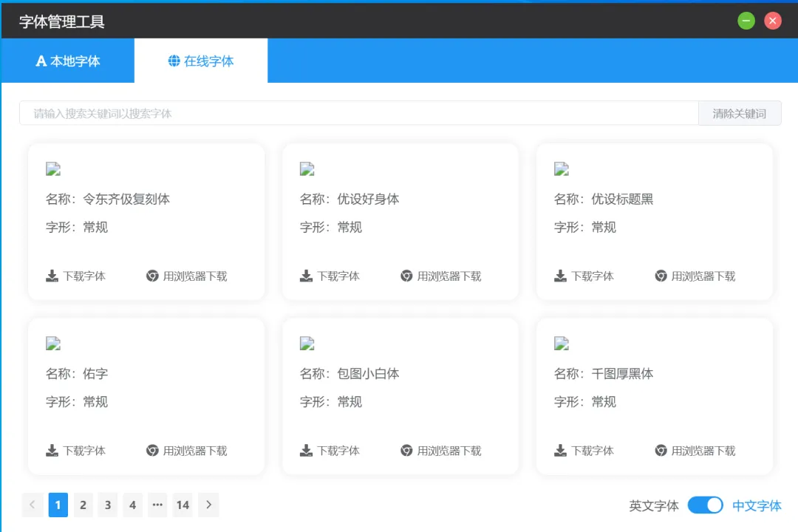Go to next page arrow
The height and width of the screenshot is (532, 798).
pyautogui.click(x=208, y=505)
